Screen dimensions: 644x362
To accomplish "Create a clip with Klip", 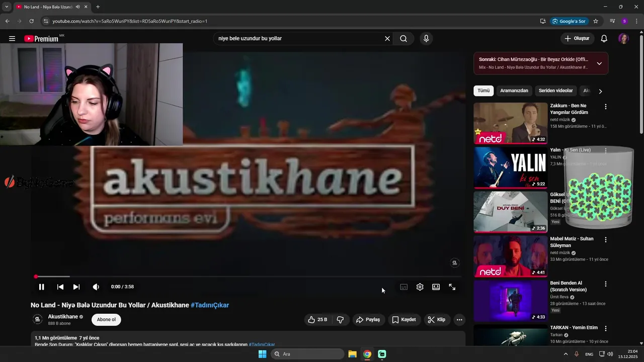I will coord(436,320).
